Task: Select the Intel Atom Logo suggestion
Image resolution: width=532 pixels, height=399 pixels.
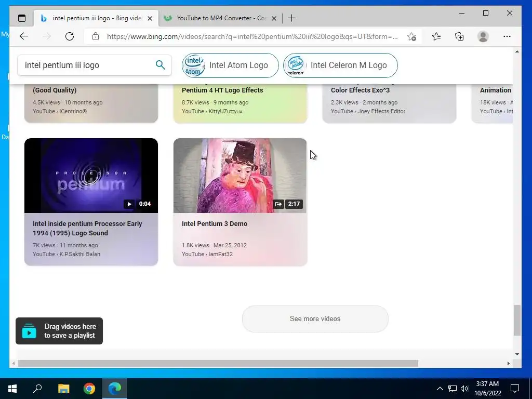Action: 230,65
